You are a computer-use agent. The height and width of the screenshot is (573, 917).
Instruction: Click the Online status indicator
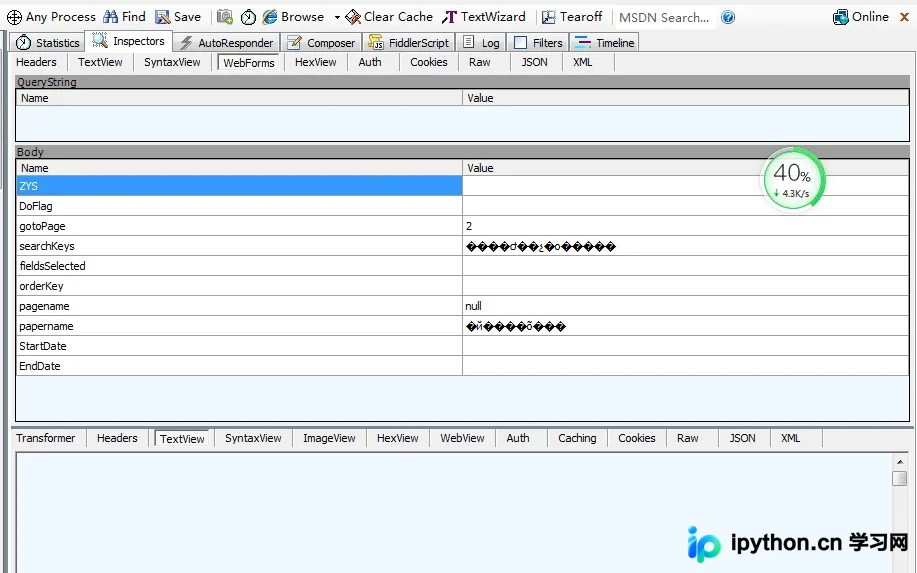[861, 17]
